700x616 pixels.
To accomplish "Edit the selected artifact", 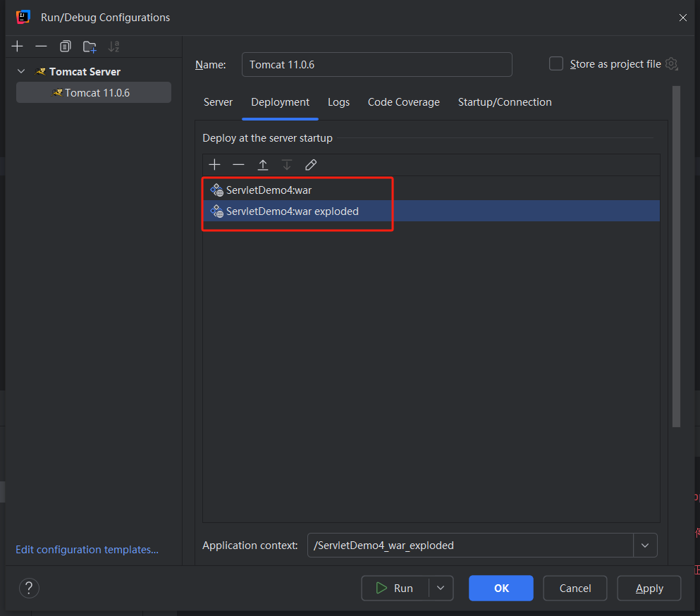I will tap(311, 165).
